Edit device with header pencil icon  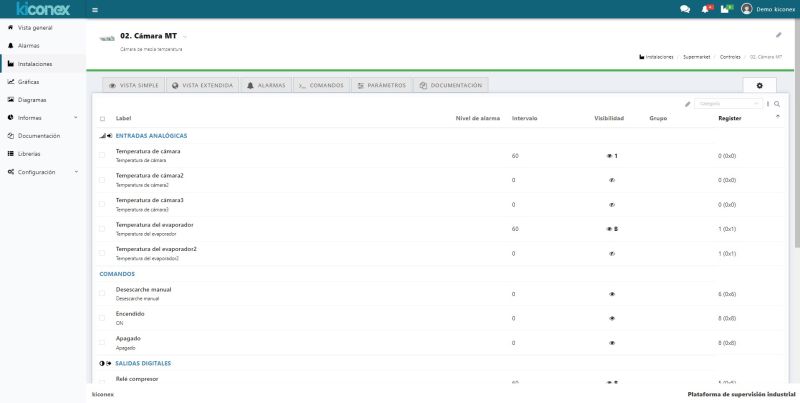(x=779, y=35)
